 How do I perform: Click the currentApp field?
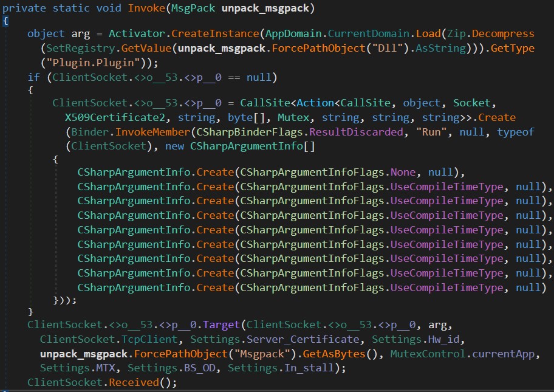click(x=503, y=354)
